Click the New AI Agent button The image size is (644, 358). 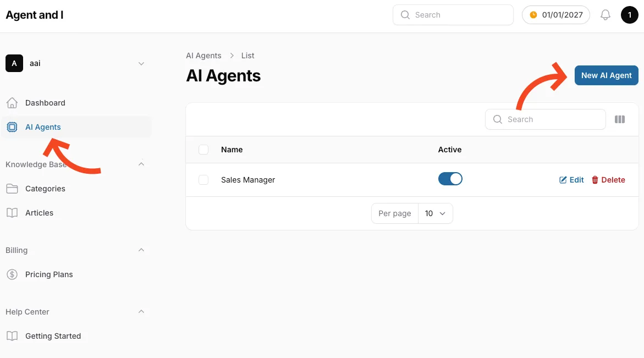(x=606, y=75)
